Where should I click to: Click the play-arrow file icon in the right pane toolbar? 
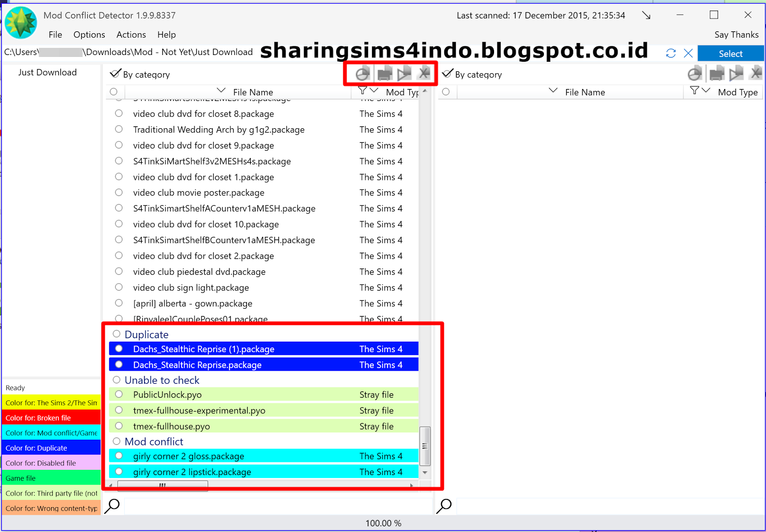736,73
